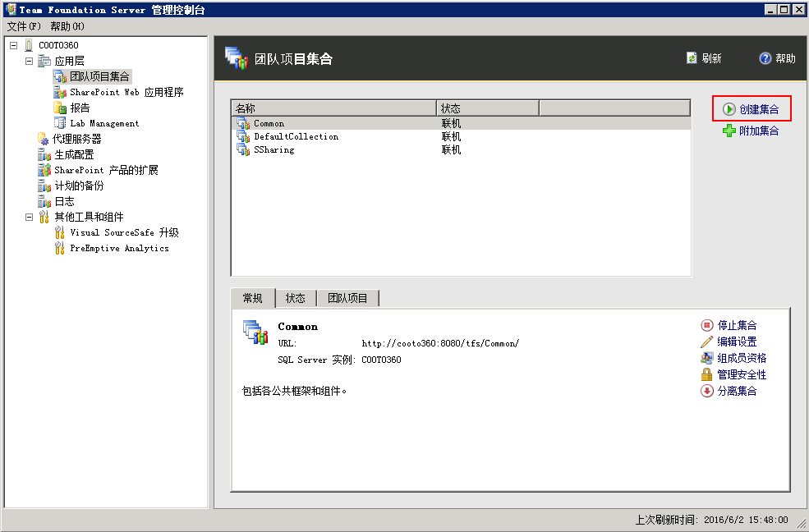Collapse the 其他工具和组件 tree node
Viewport: 809px width, 532px height.
30,217
